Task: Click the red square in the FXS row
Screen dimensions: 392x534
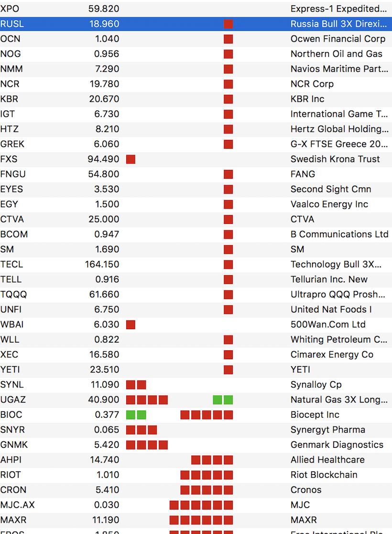Action: coord(131,159)
